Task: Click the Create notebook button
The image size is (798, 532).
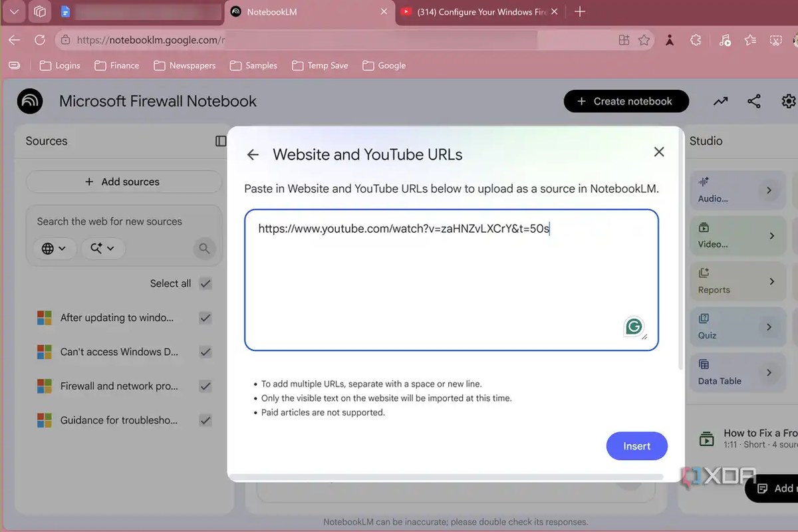Action: [626, 101]
